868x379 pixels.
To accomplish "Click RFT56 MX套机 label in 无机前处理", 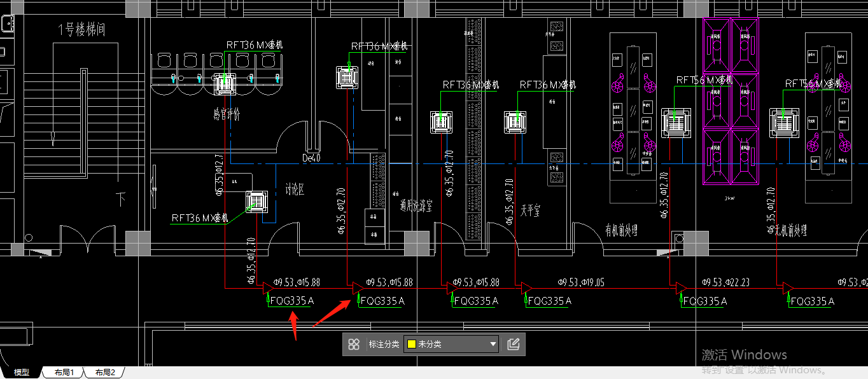I will (x=813, y=83).
